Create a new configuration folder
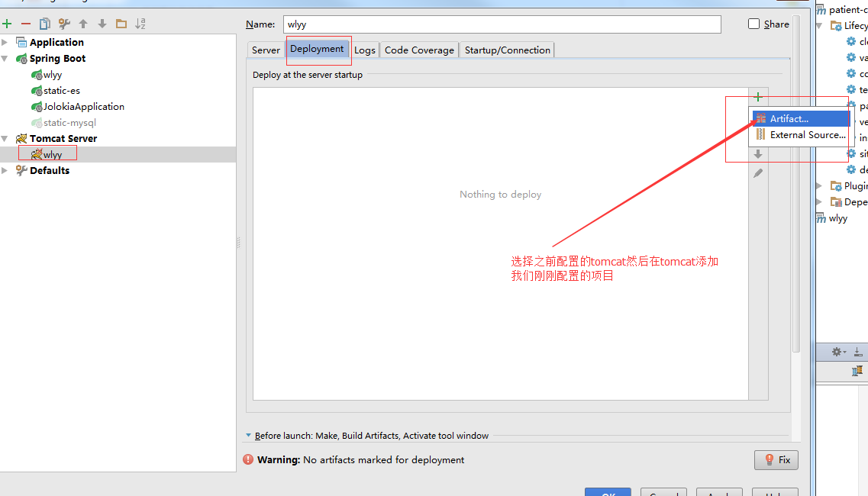Image resolution: width=868 pixels, height=496 pixels. tap(121, 24)
